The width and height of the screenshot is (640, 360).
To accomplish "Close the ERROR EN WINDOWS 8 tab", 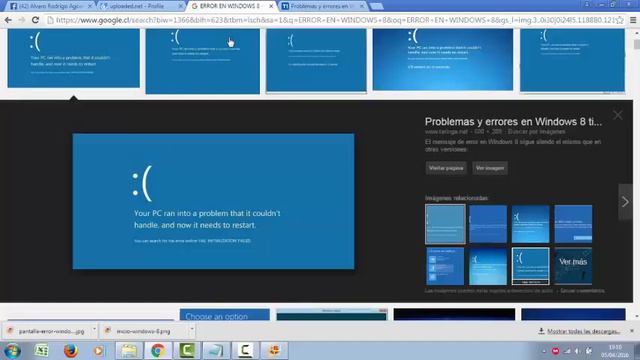I will tap(271, 6).
